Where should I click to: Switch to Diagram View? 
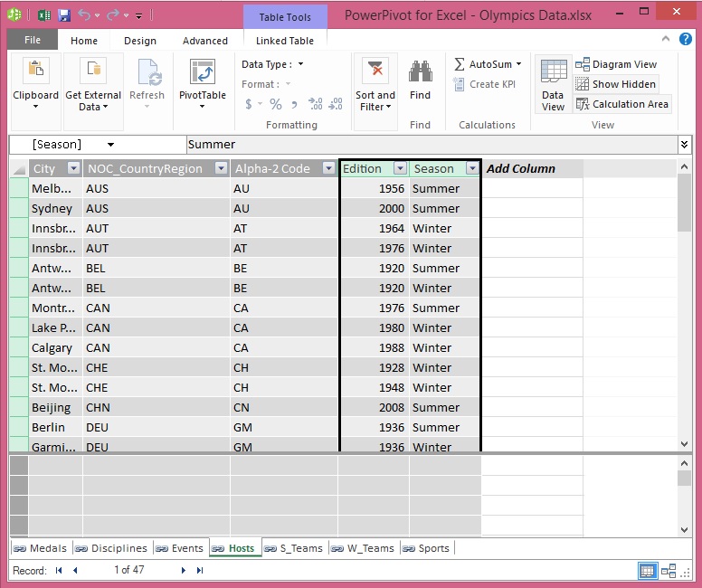[616, 64]
